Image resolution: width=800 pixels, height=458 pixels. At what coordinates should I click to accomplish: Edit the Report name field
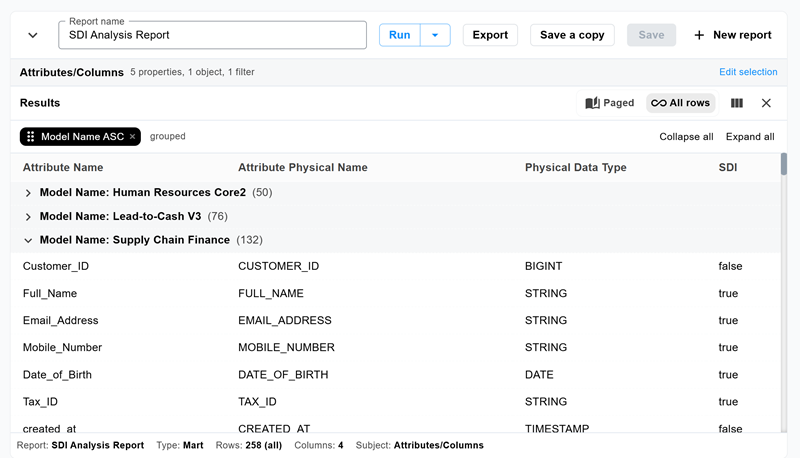212,35
